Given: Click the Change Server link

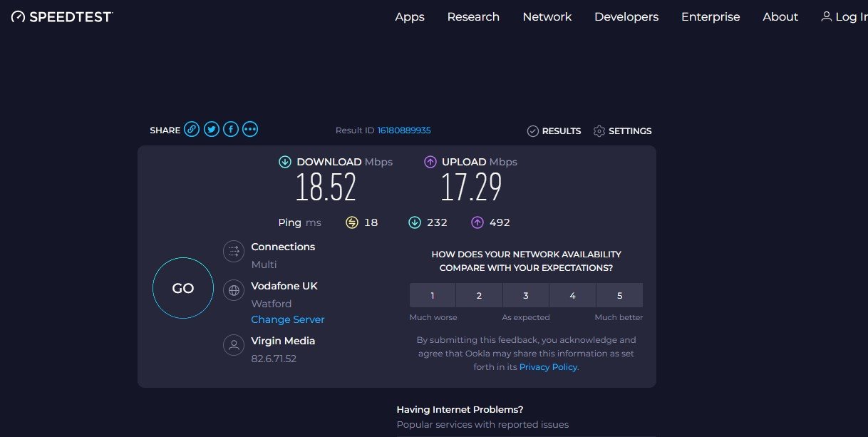Looking at the screenshot, I should point(288,319).
